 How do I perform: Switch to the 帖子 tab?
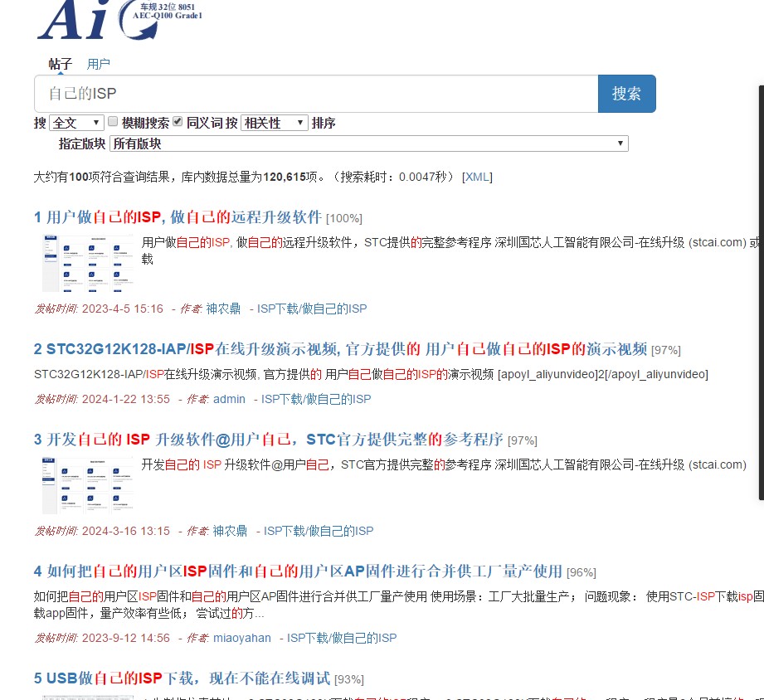61,64
